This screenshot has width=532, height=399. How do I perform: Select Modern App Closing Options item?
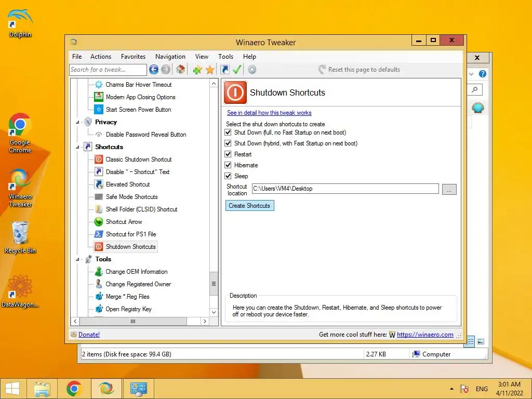pyautogui.click(x=140, y=97)
